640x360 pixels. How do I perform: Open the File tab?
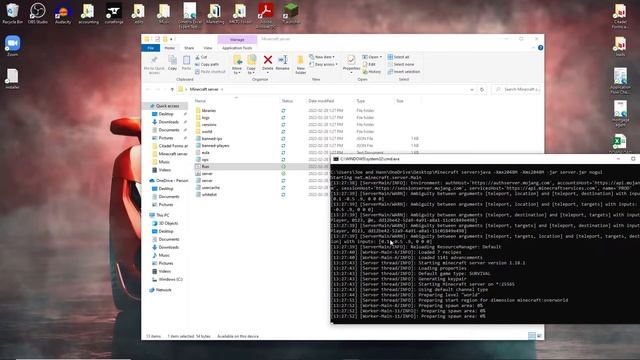point(151,48)
